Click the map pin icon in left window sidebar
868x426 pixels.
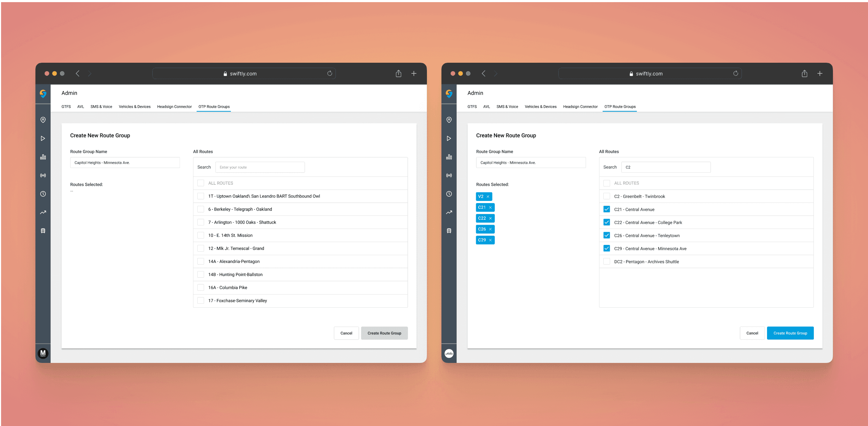[x=43, y=120]
